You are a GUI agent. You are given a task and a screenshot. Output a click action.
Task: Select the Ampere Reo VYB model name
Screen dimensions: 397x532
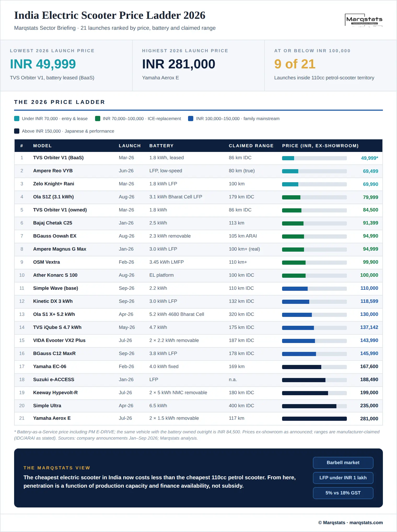point(53,171)
